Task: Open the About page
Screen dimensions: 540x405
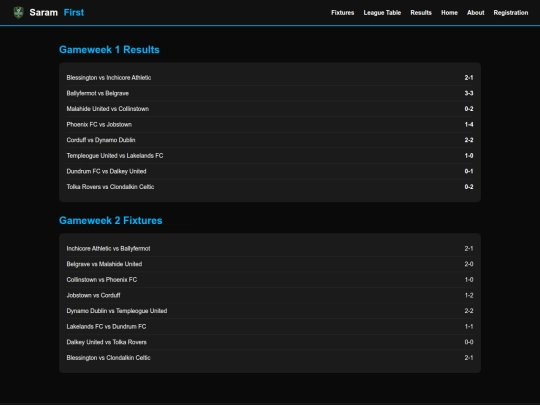Action: pos(476,13)
